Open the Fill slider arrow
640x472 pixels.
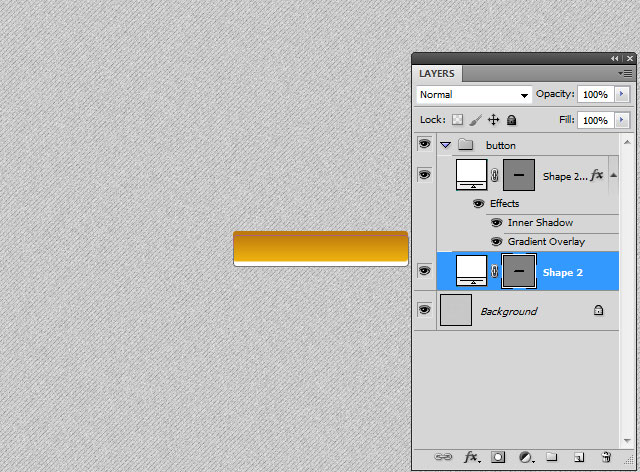click(622, 120)
